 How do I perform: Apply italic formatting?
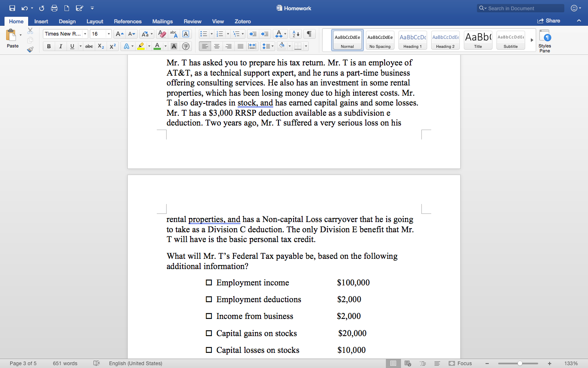(60, 46)
